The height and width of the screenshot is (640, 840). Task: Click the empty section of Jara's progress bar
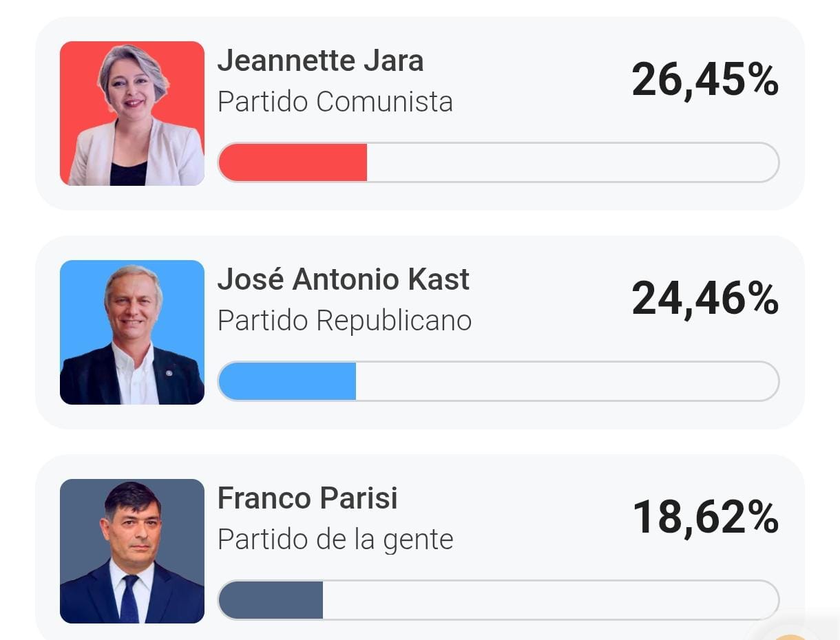(x=571, y=162)
